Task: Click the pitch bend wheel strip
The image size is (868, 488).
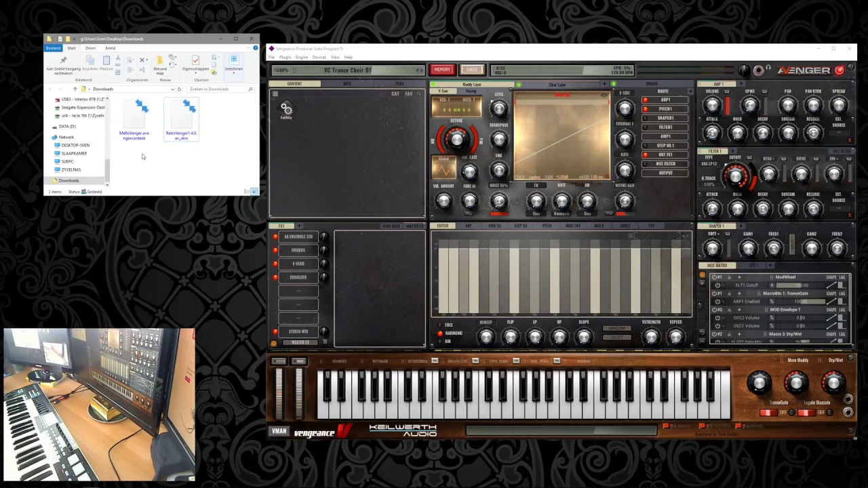Action: pos(279,392)
